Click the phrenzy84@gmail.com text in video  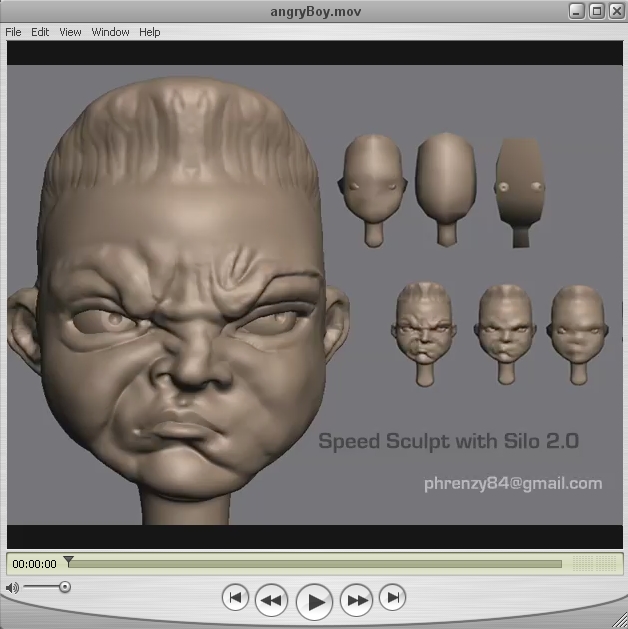pos(513,483)
